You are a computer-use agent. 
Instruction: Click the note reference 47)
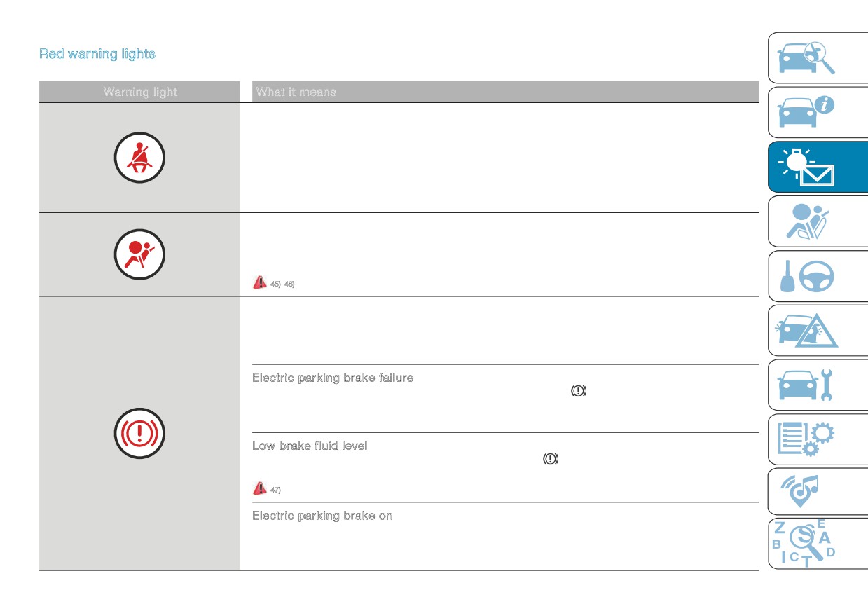[275, 489]
